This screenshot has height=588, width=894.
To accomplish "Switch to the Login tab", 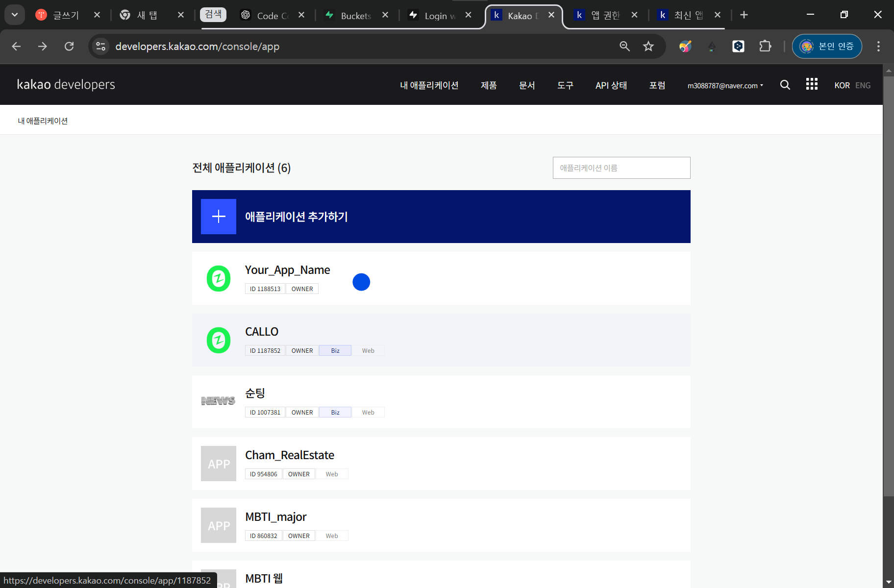I will 439,15.
